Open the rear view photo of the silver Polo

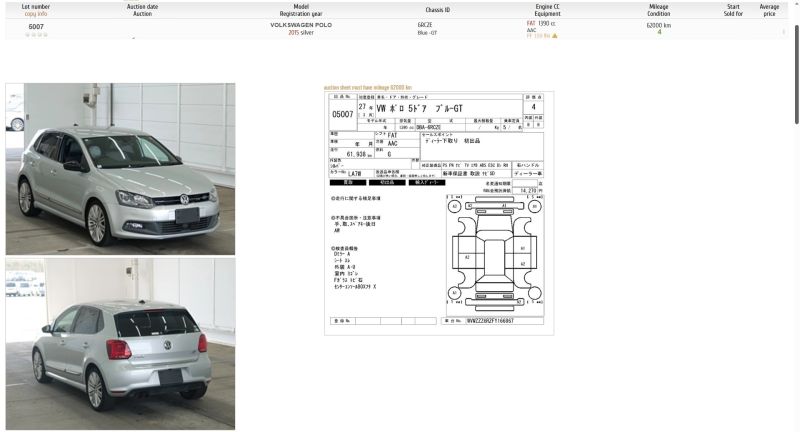click(120, 344)
